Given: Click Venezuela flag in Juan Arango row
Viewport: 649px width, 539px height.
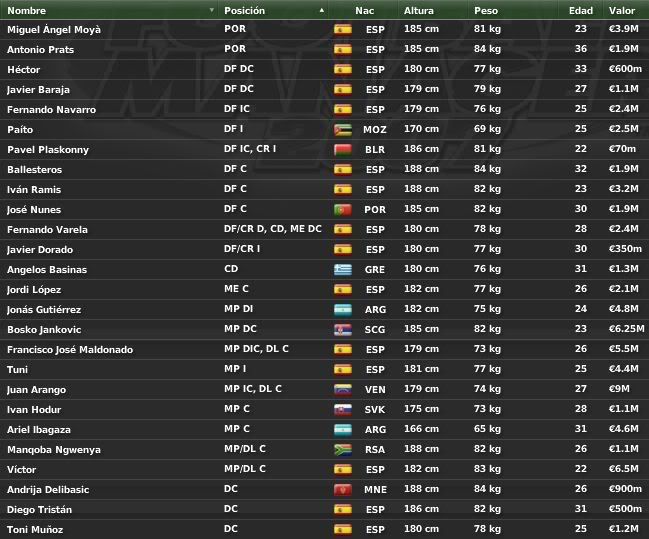Looking at the screenshot, I should point(343,390).
